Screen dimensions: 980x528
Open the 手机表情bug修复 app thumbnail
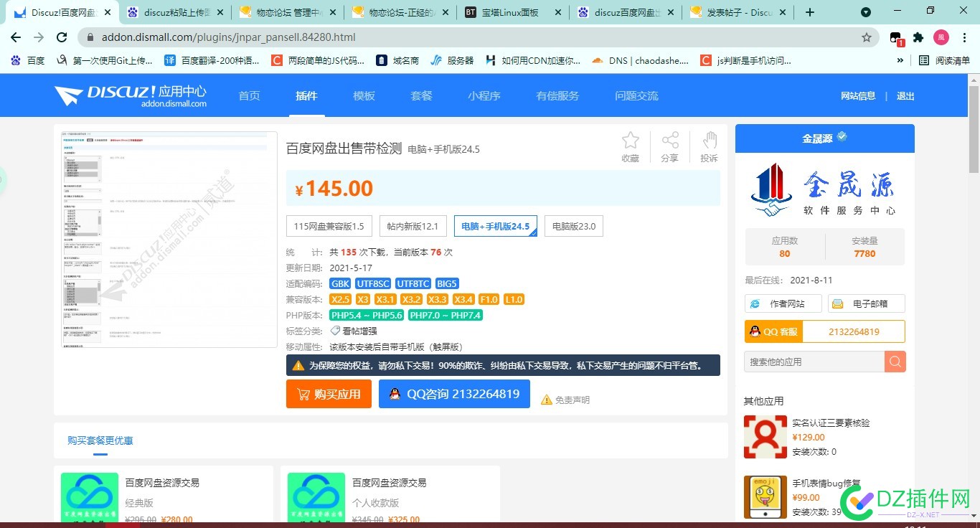765,497
